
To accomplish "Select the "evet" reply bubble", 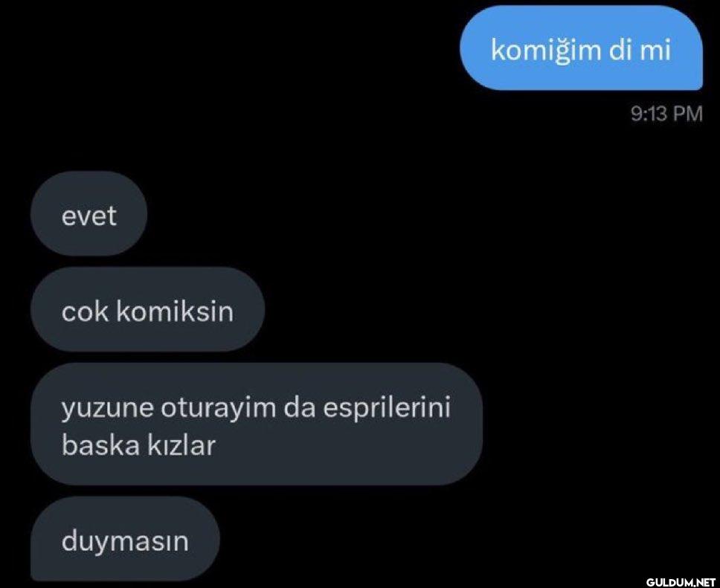I will coord(89,214).
